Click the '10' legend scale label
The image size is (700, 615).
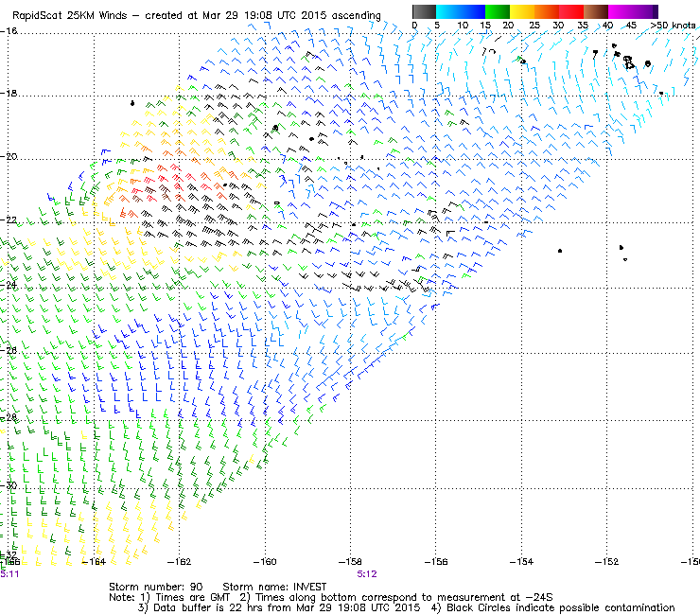(x=463, y=26)
